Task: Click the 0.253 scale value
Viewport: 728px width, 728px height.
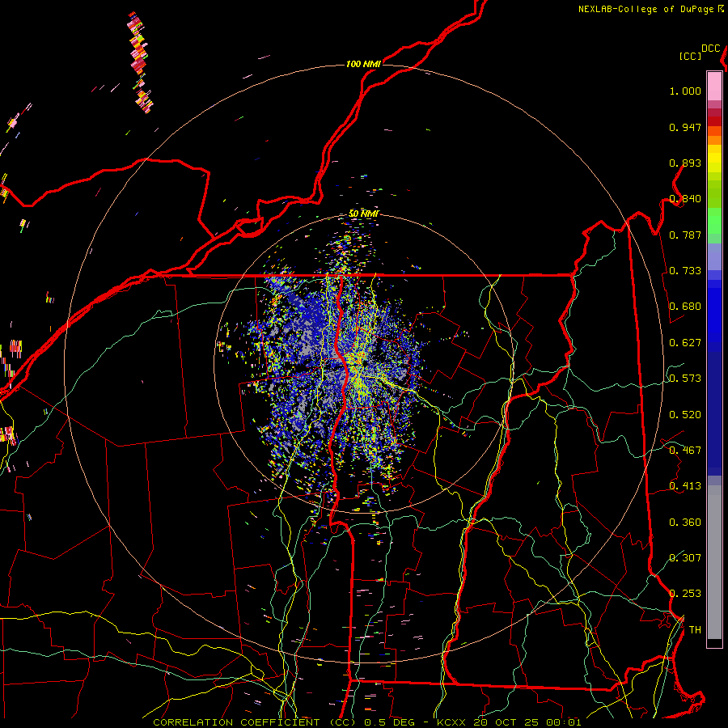Action: pos(685,594)
